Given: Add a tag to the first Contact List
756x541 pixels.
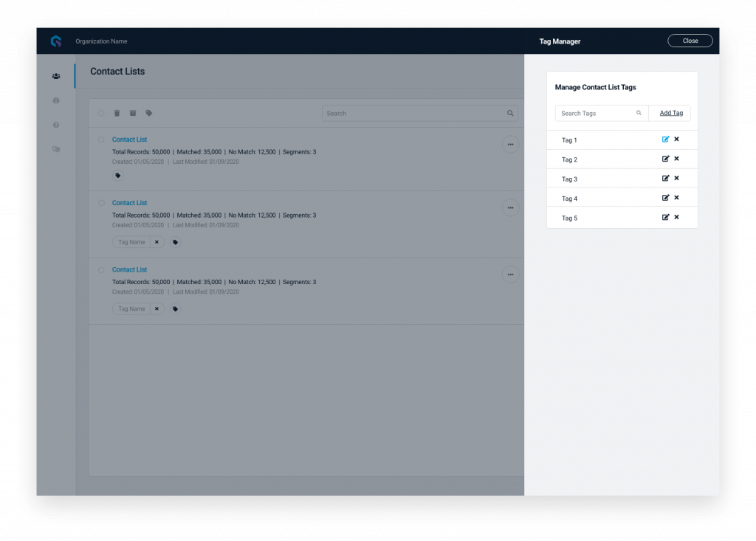Looking at the screenshot, I should [117, 176].
